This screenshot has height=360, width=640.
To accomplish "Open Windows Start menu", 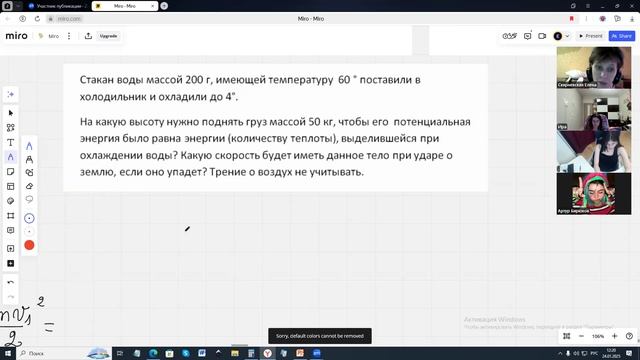I will [8, 353].
